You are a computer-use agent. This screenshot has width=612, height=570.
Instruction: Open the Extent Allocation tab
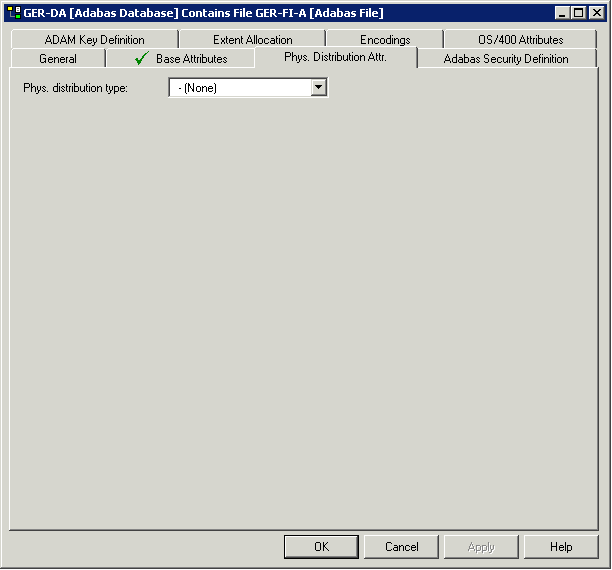252,40
